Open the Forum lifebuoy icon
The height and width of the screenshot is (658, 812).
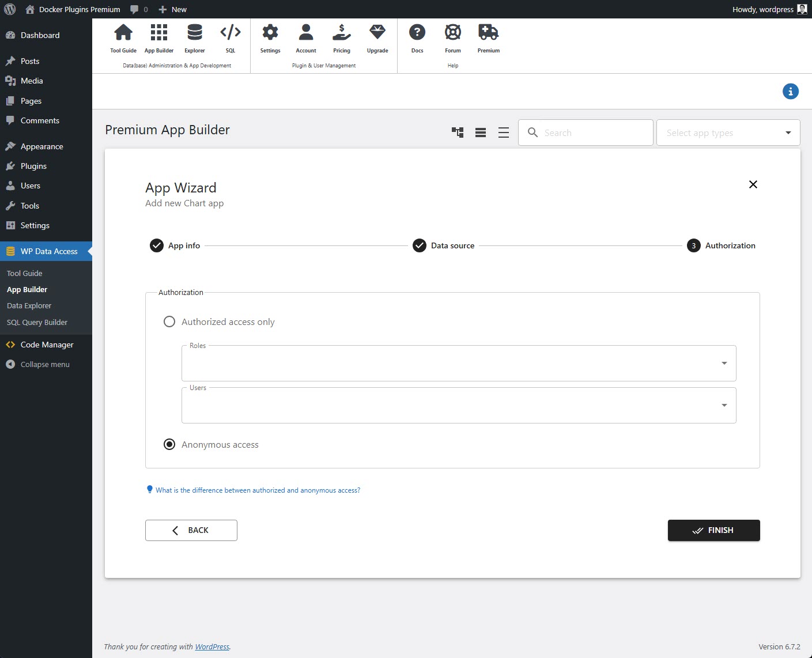point(453,33)
